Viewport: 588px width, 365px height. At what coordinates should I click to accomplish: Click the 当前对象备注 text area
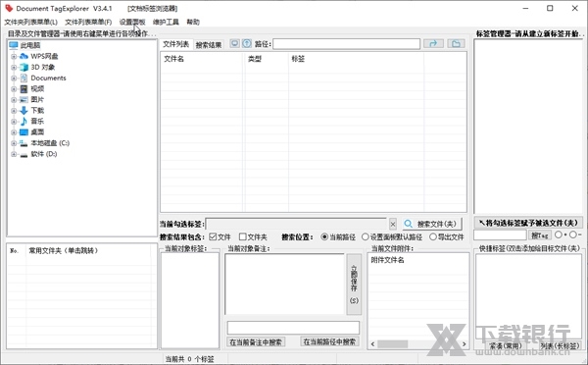click(x=284, y=285)
